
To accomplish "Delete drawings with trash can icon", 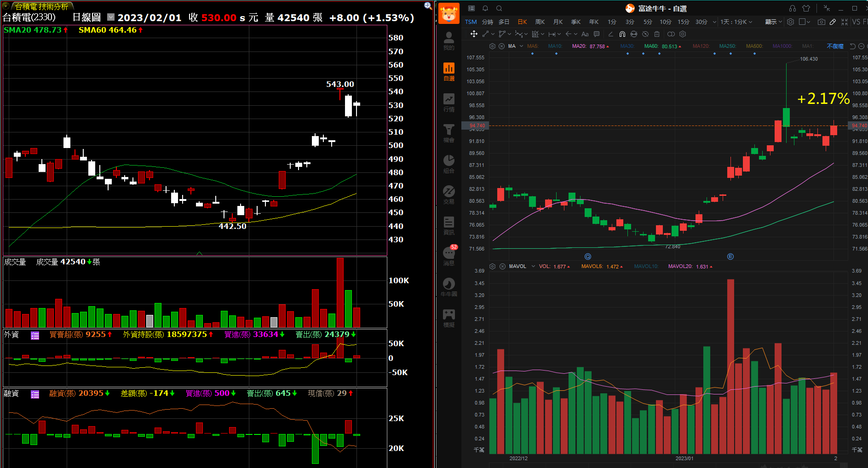I will point(657,34).
